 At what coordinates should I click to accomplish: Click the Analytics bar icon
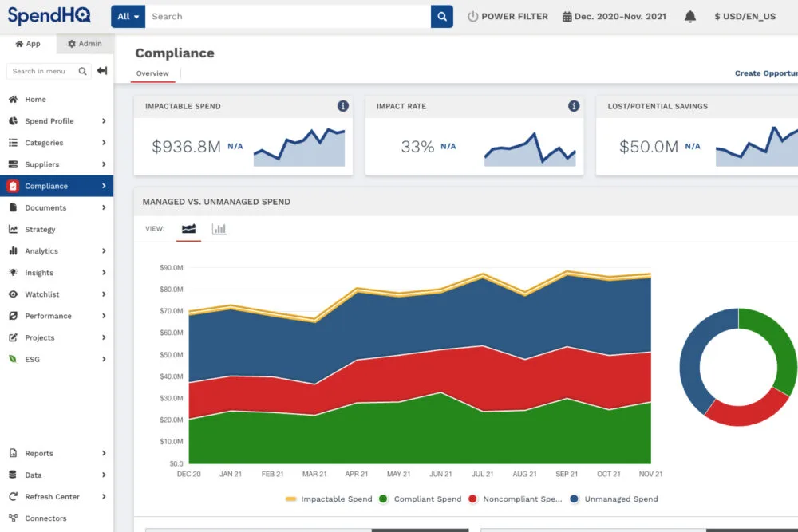coord(14,250)
